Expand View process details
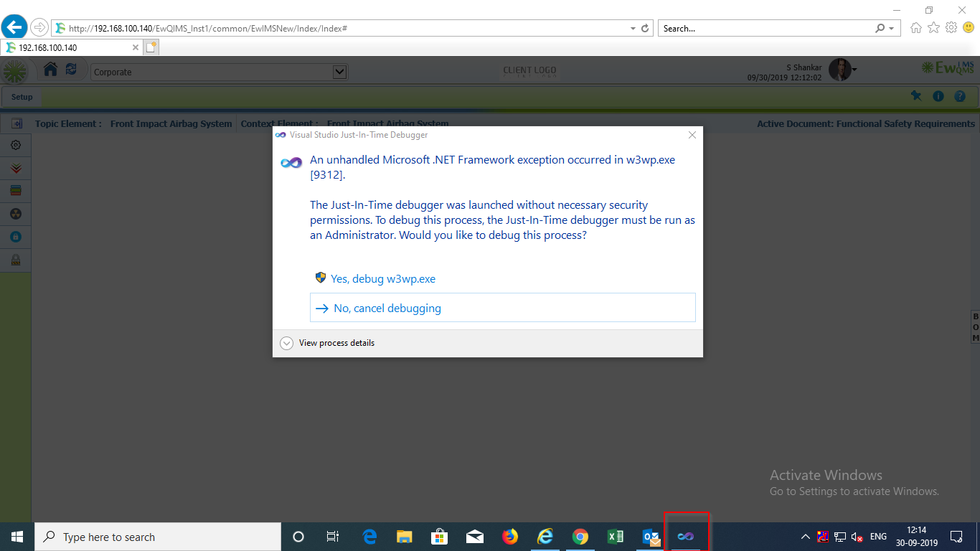This screenshot has width=980, height=551. pos(327,343)
